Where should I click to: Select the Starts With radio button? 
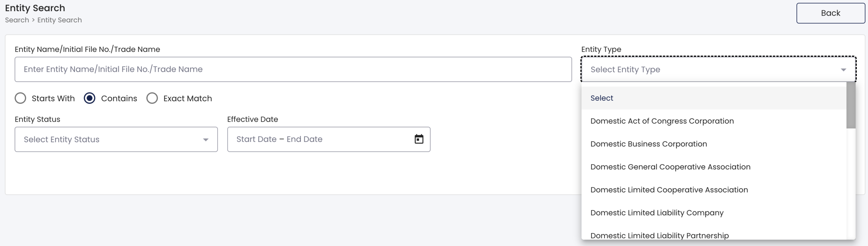pos(20,98)
